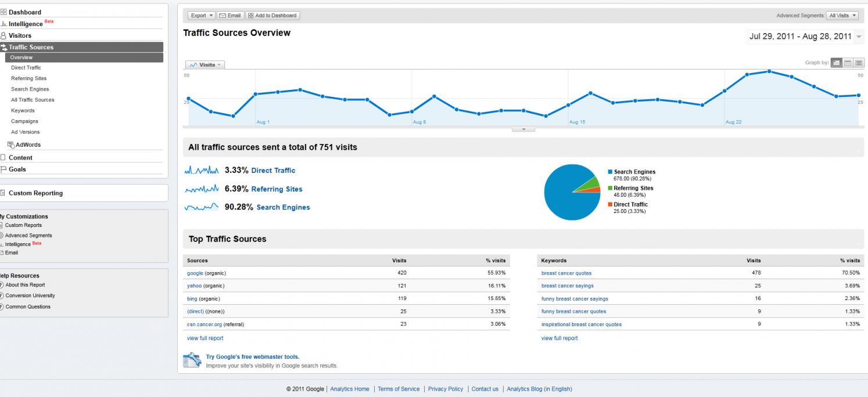Select graph by day icon
Viewport: 868px width, 397px height.
coord(837,63)
